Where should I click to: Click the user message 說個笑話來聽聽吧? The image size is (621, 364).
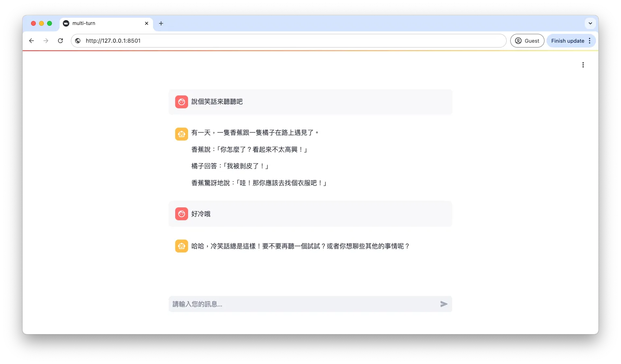click(x=217, y=102)
